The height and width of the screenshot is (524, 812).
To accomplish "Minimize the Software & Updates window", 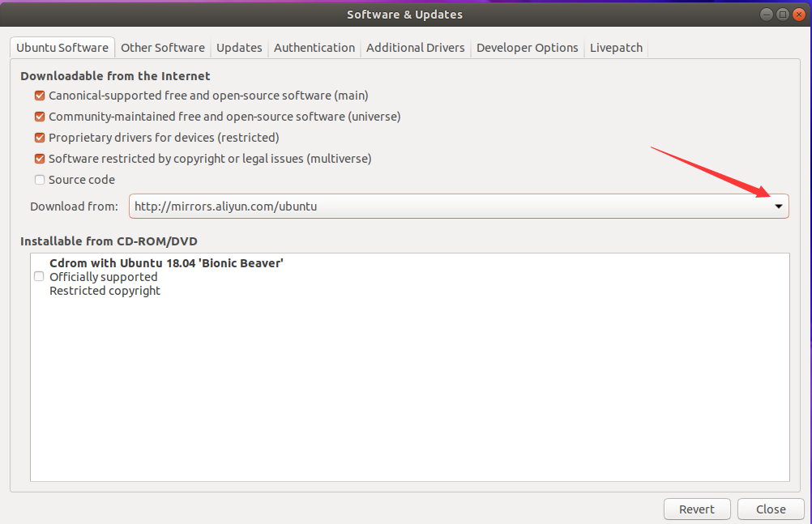I will click(767, 15).
